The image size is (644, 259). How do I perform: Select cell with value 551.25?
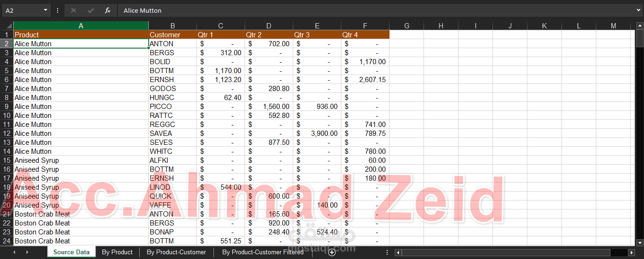point(220,241)
